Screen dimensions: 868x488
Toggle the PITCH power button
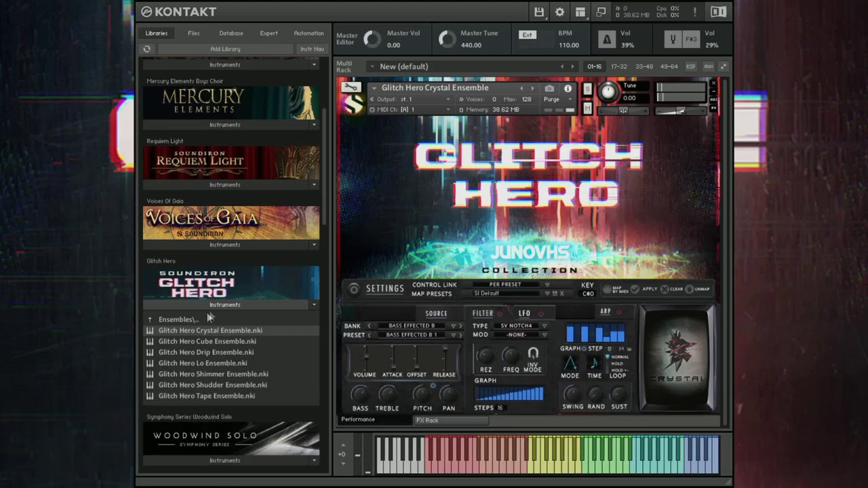433,386
